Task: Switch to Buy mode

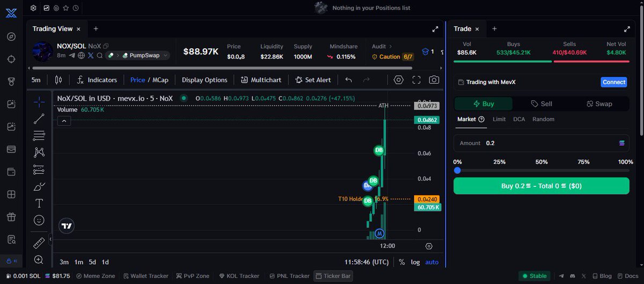Action: pos(484,104)
